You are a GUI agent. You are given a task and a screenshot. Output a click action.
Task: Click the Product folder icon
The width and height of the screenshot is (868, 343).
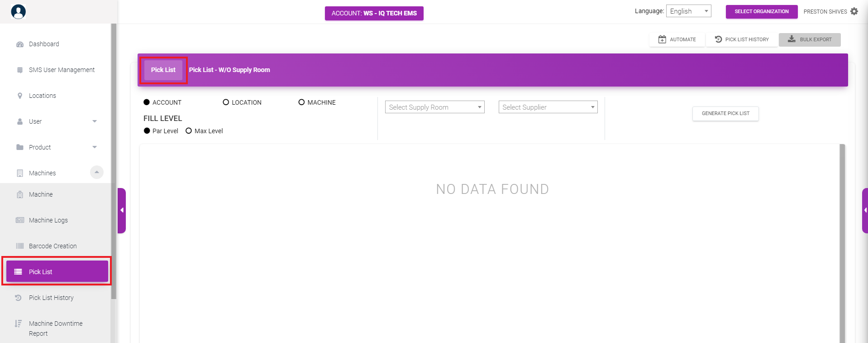[x=20, y=147]
